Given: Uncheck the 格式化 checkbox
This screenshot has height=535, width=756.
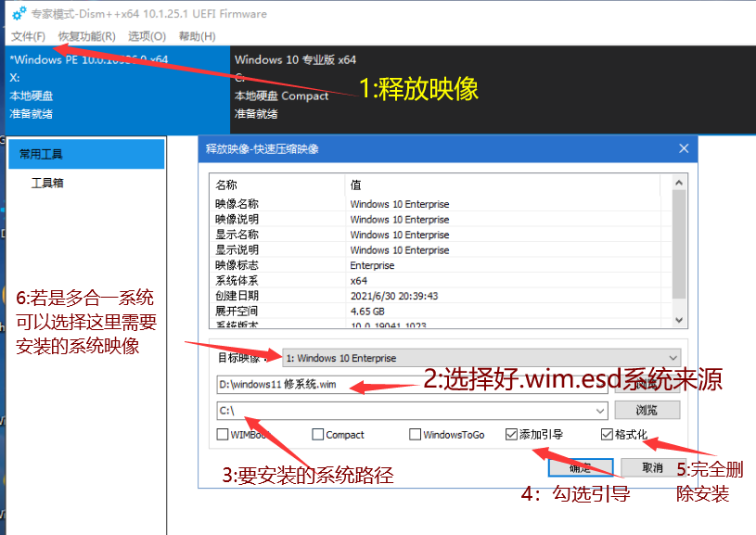Looking at the screenshot, I should point(607,434).
